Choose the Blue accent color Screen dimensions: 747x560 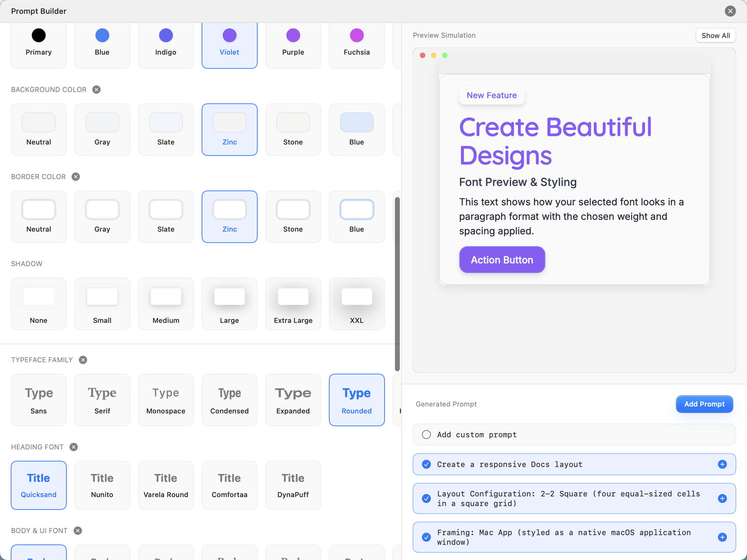pos(102,46)
